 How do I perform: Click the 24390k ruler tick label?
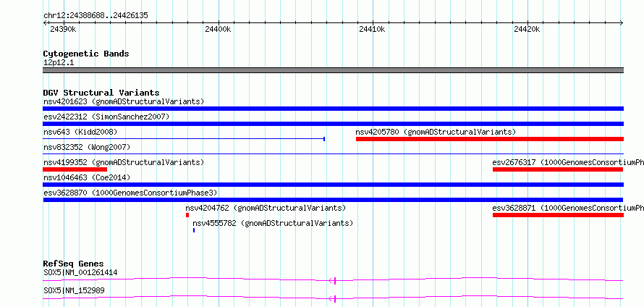[x=63, y=30]
